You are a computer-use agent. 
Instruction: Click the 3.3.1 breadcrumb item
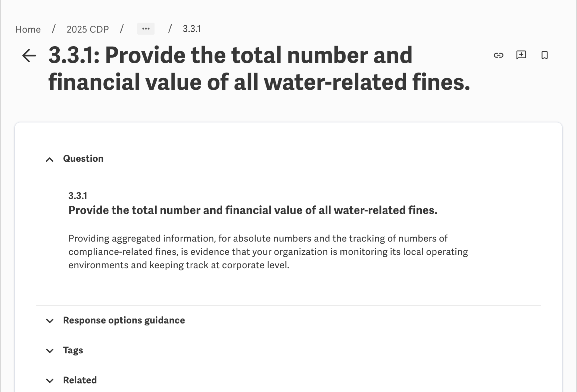coord(191,29)
